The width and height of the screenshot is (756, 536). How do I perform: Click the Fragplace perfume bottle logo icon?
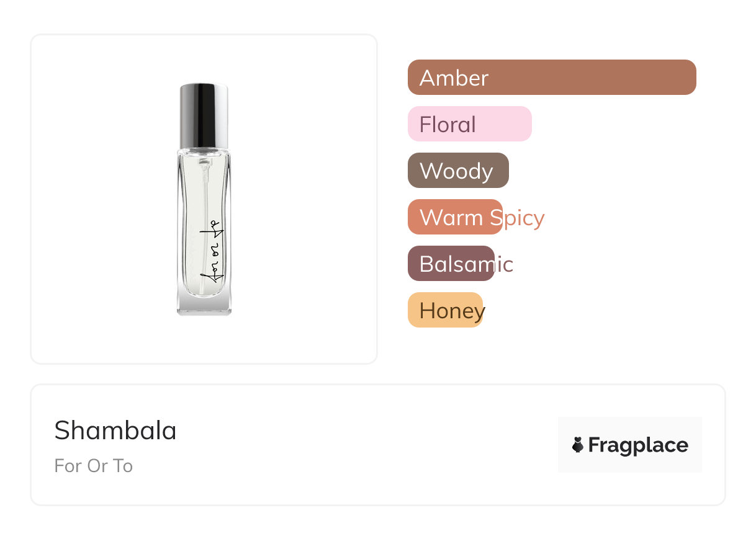pos(578,445)
